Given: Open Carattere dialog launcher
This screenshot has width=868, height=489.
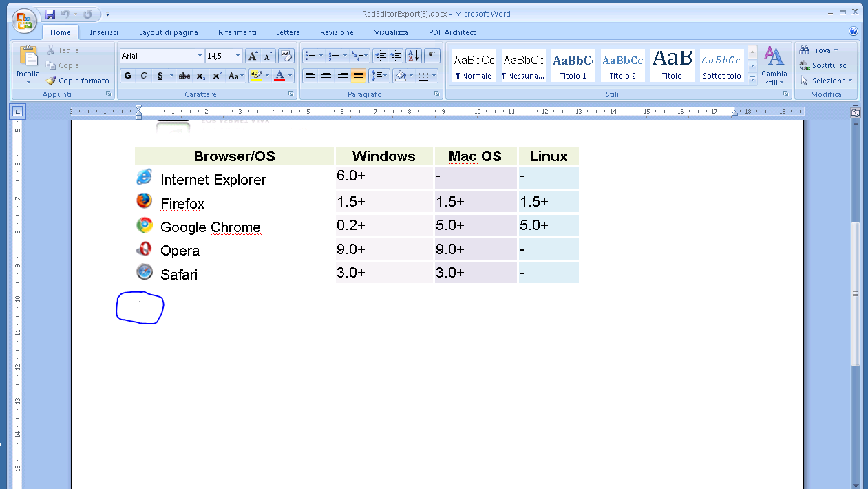Looking at the screenshot, I should coord(290,94).
